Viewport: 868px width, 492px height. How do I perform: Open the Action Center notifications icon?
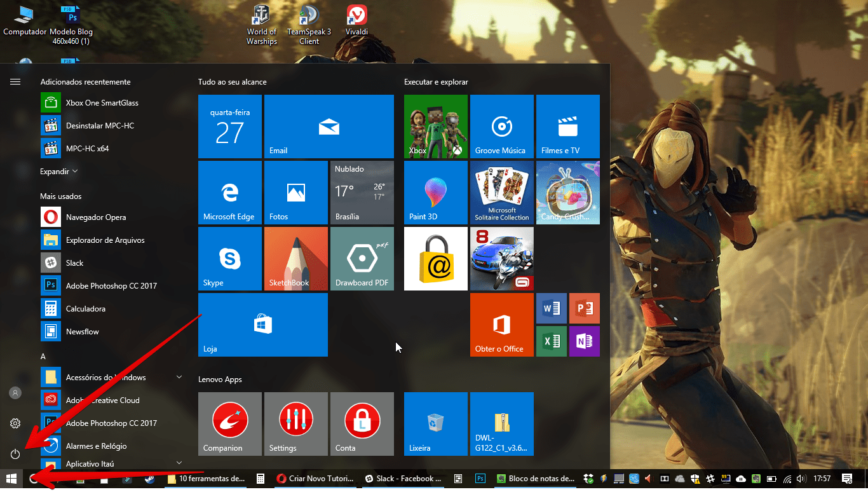coord(847,479)
